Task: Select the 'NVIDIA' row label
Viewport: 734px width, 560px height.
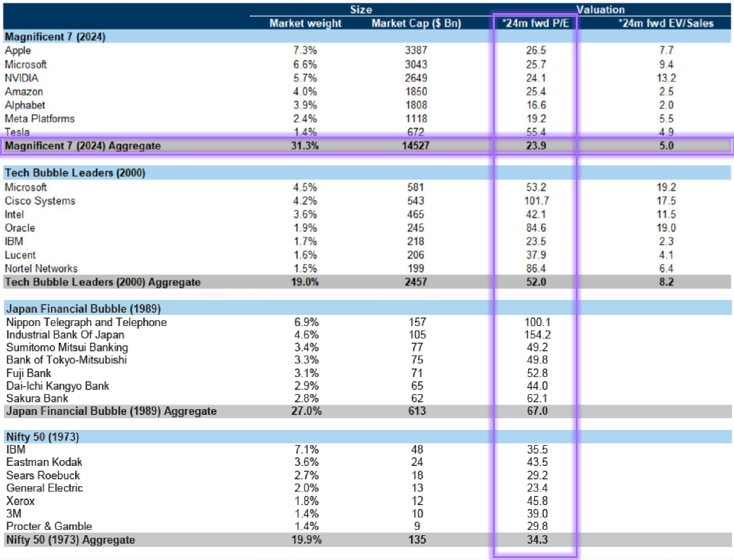Action: point(22,78)
